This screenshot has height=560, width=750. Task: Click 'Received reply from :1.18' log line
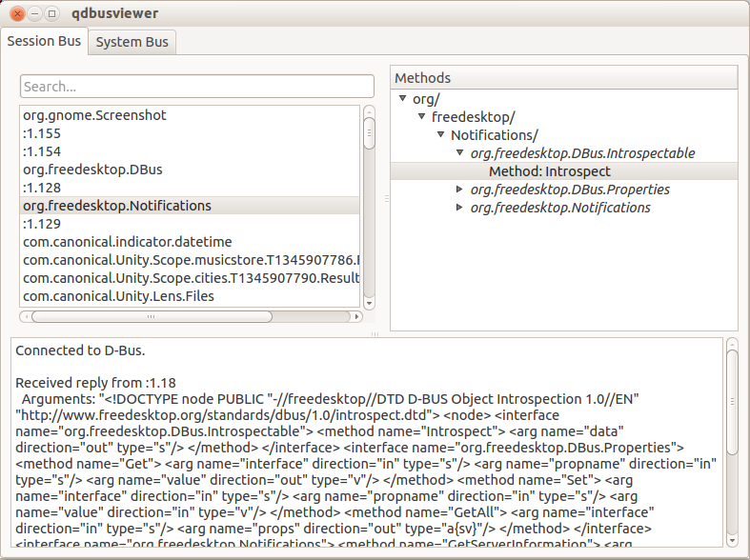pos(95,383)
